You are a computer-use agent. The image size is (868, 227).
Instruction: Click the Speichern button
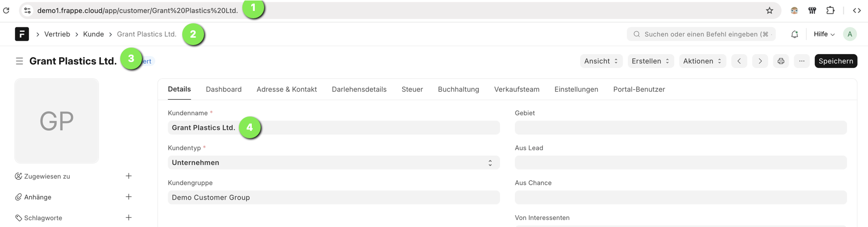[835, 61]
